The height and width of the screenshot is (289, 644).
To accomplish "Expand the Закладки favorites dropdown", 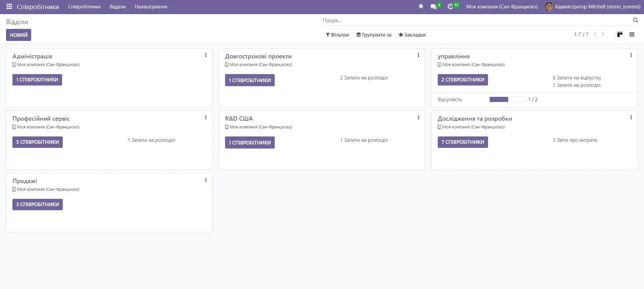I will 412,35.
